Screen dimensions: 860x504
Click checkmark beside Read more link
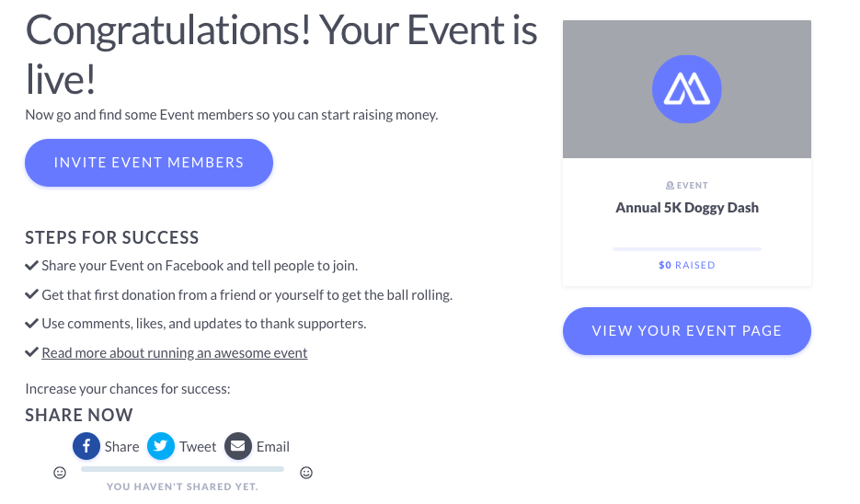31,352
